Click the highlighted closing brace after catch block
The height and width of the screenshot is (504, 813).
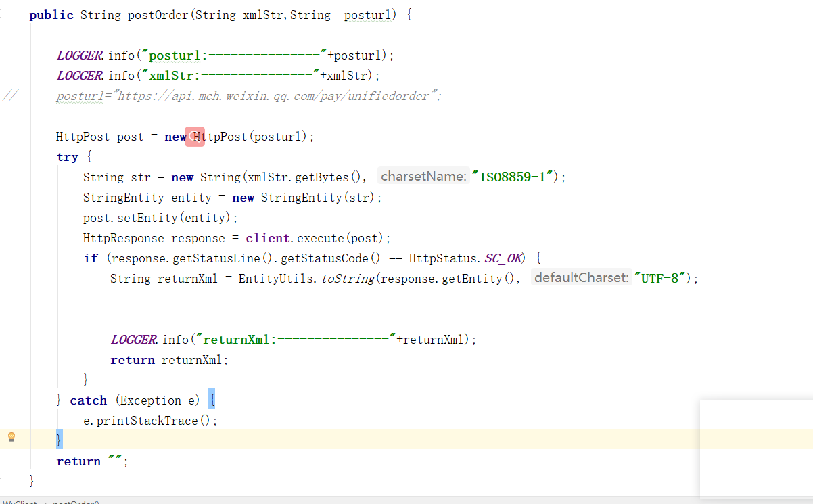click(58, 440)
